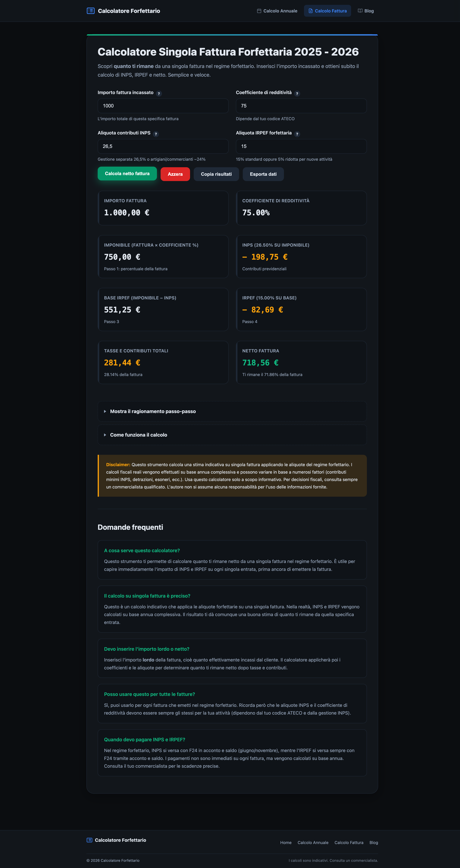This screenshot has width=460, height=868.
Task: Open the Blog page from the header
Action: 369,11
